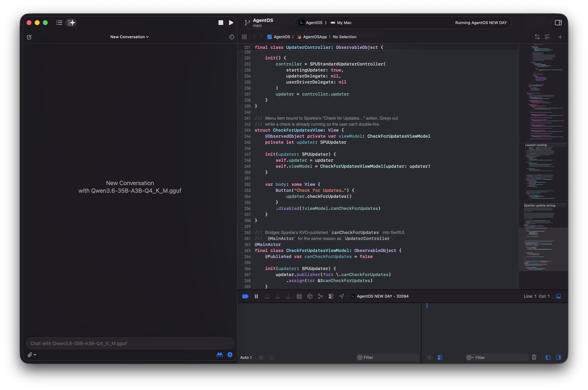Click the variable info icon
This screenshot has width=588, height=390.
pyautogui.click(x=272, y=357)
